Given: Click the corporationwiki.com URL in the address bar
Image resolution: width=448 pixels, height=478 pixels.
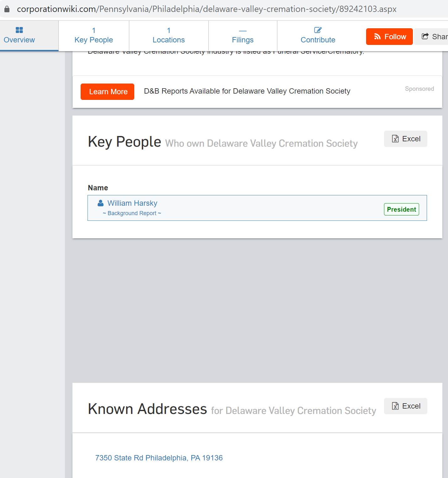Looking at the screenshot, I should 207,9.
